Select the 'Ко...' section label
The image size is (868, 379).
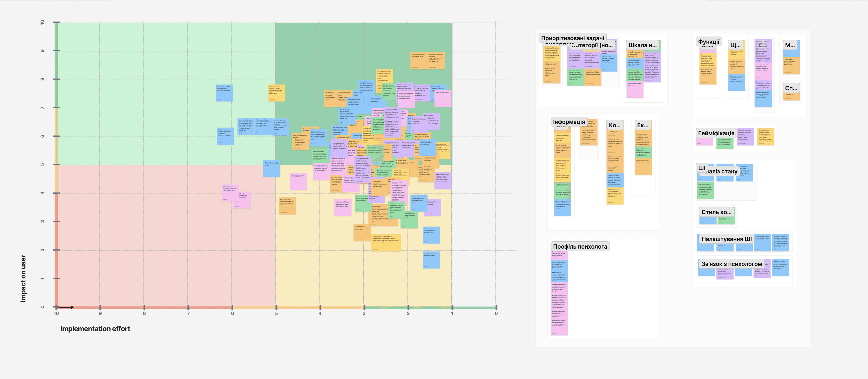[614, 125]
